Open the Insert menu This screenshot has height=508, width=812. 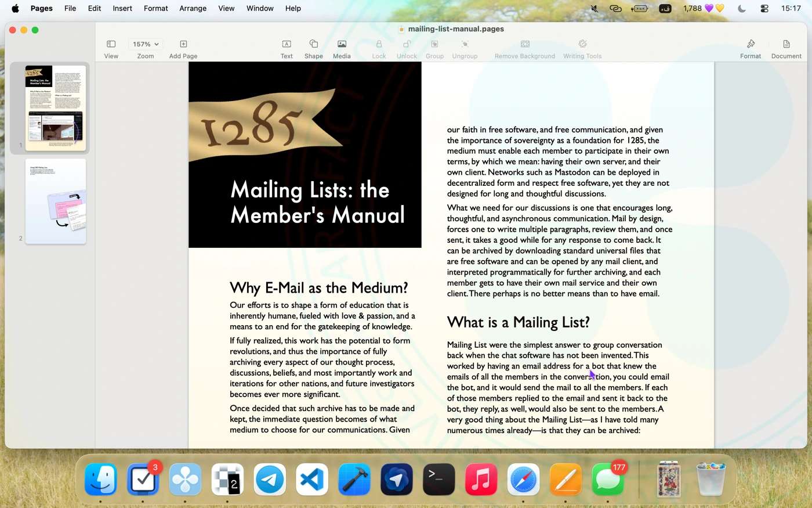[x=122, y=8]
